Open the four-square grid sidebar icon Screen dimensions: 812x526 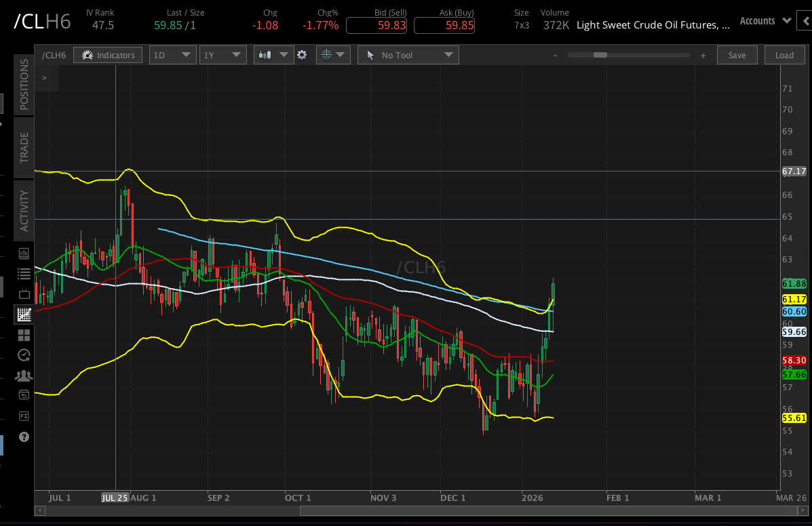pos(24,335)
